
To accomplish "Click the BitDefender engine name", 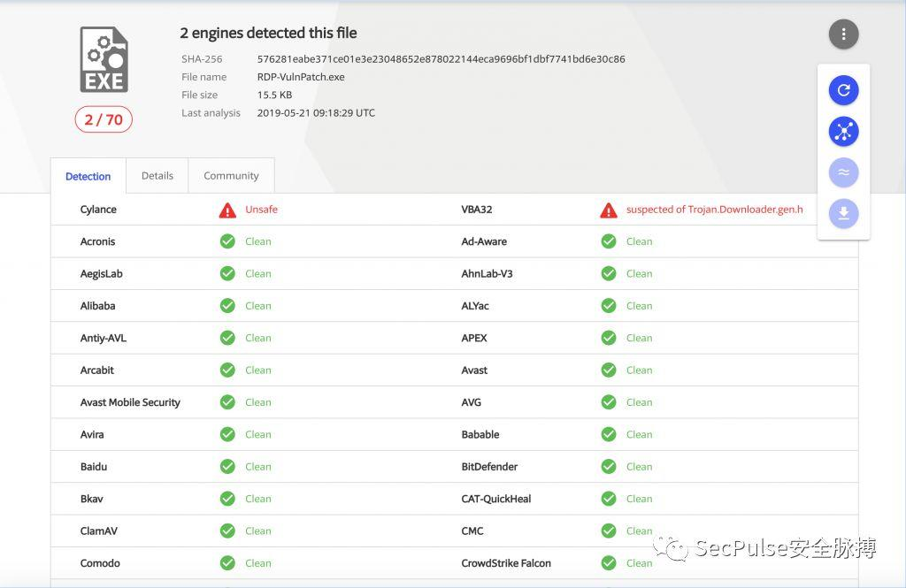I will coord(489,467).
